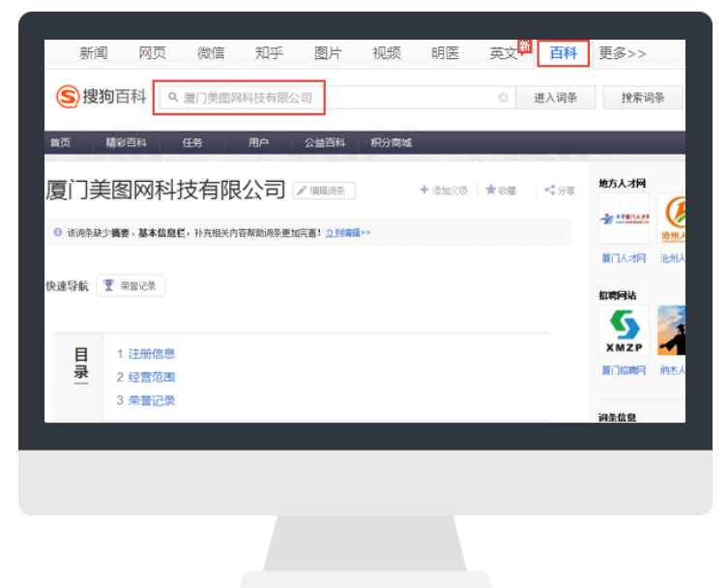The height and width of the screenshot is (588, 728).
Task: Open 用户 menu item
Action: [258, 142]
